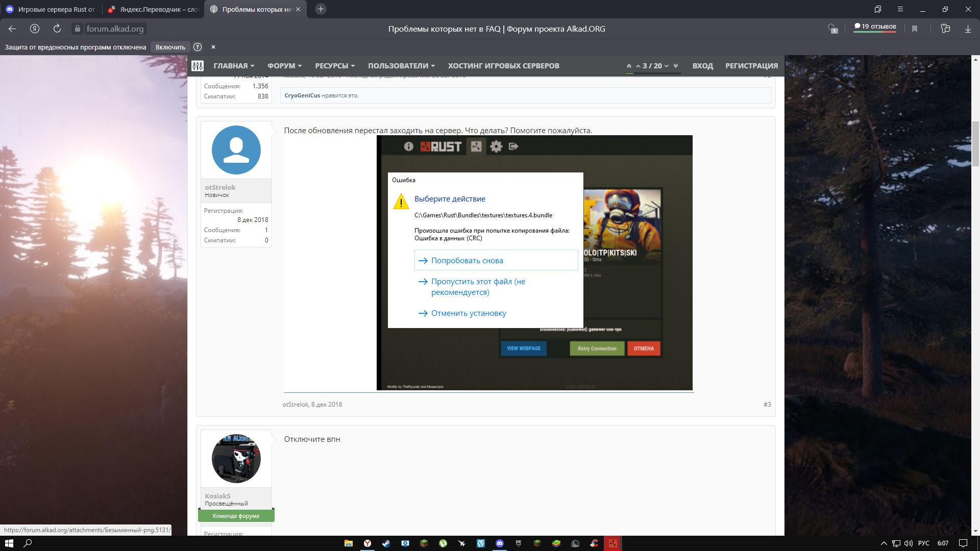Expand the РЕСУРСЫ dropdown menu

[x=335, y=66]
